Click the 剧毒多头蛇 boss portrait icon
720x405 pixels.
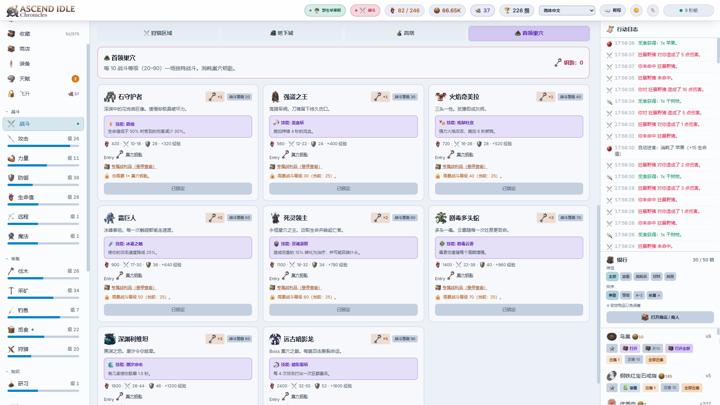coord(441,218)
